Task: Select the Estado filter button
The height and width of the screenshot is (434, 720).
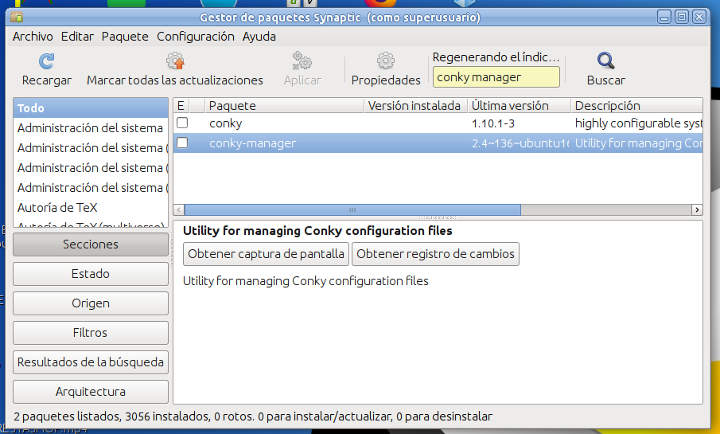Action: click(90, 274)
